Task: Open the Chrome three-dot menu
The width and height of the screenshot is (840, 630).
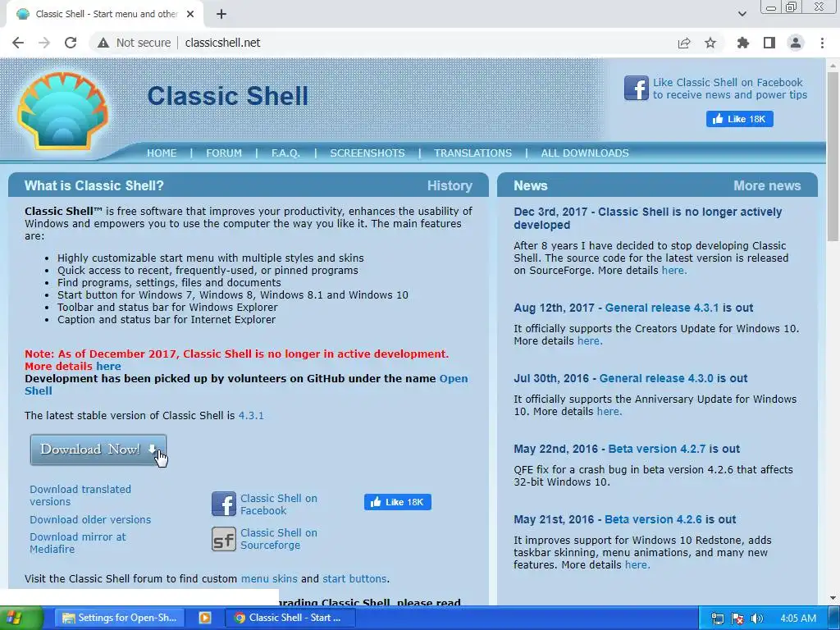Action: [x=822, y=43]
